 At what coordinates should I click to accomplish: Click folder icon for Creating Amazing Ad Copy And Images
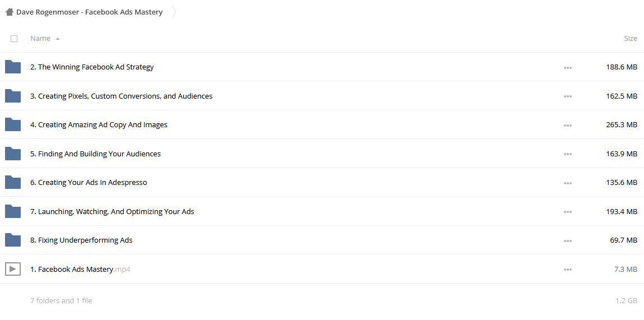point(13,124)
